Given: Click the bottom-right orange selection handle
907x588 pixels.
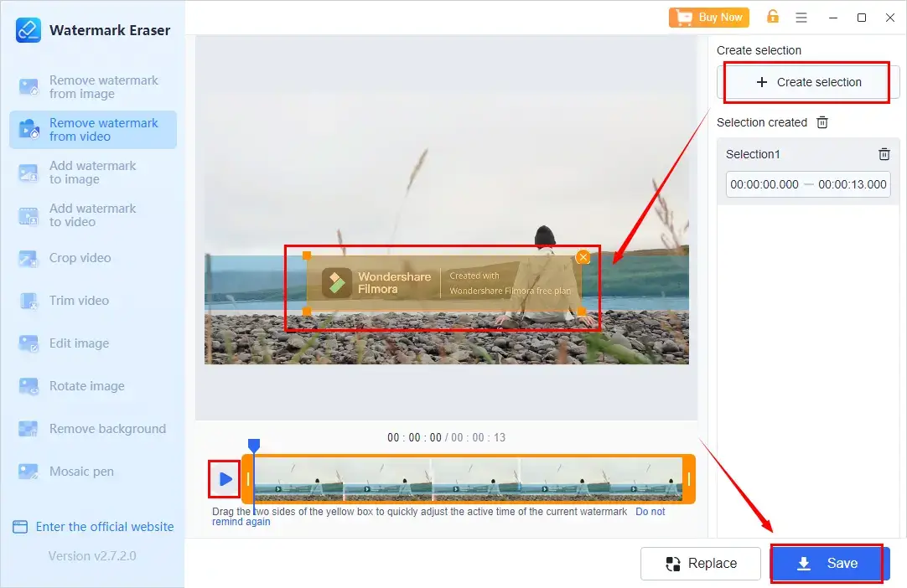Looking at the screenshot, I should coord(582,312).
